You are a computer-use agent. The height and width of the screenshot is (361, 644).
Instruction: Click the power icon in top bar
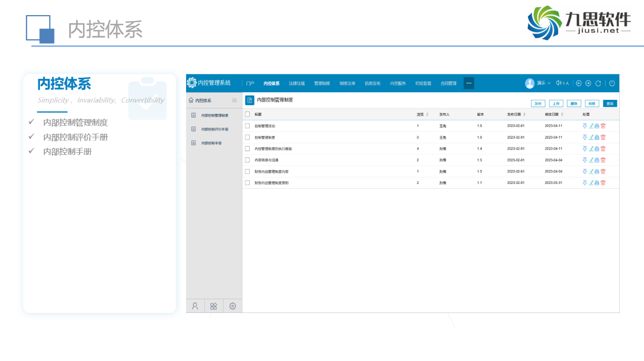pyautogui.click(x=612, y=83)
